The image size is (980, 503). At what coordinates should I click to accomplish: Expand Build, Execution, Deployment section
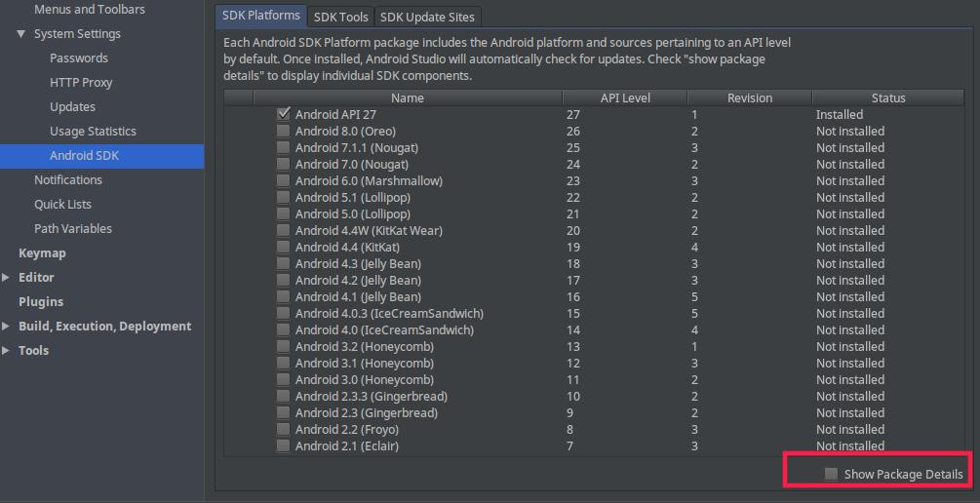6,327
